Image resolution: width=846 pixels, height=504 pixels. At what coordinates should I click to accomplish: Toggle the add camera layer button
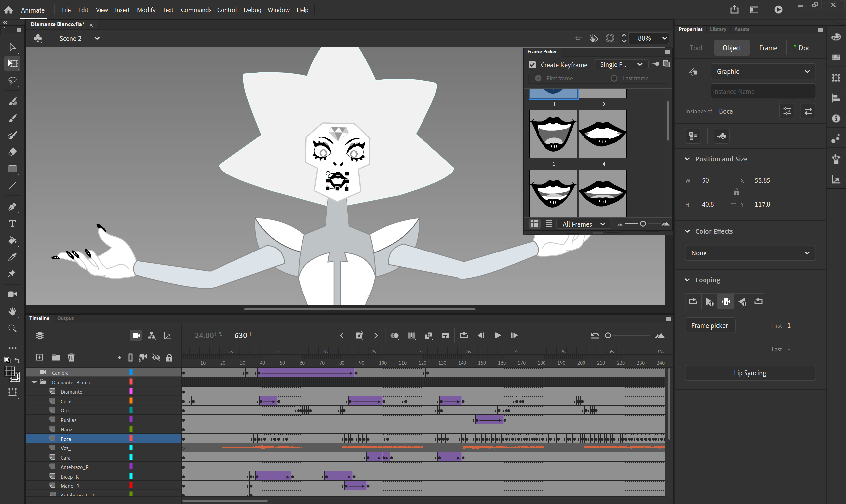(x=136, y=335)
